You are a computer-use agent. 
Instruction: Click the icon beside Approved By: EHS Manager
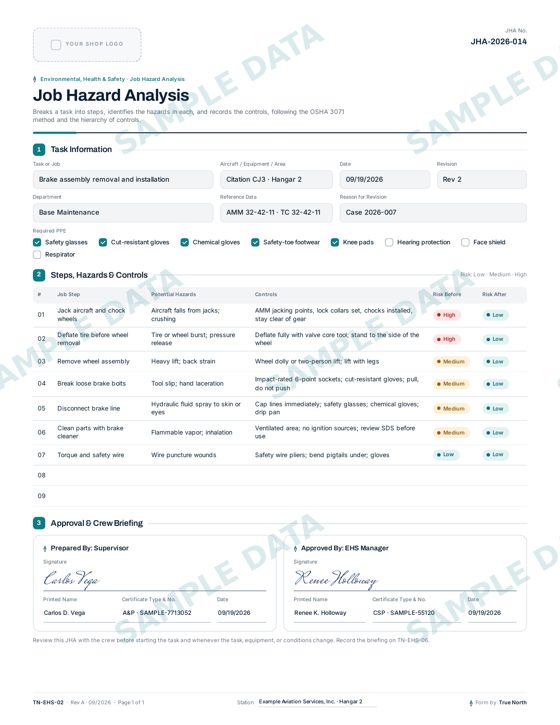click(295, 548)
